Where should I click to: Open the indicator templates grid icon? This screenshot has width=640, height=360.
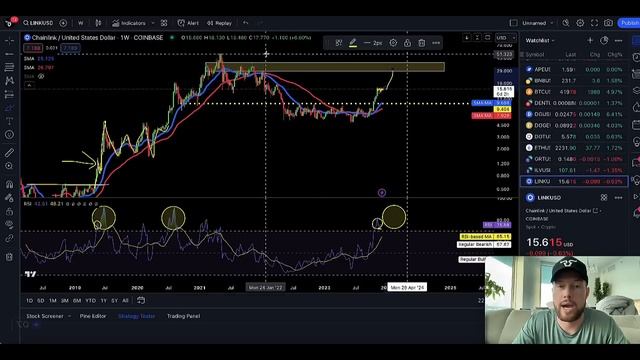click(x=164, y=23)
